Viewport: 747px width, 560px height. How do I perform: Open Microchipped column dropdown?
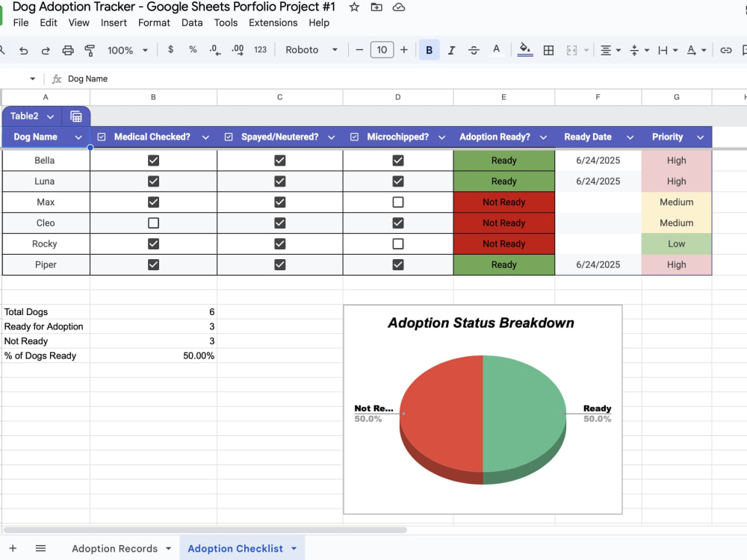442,137
